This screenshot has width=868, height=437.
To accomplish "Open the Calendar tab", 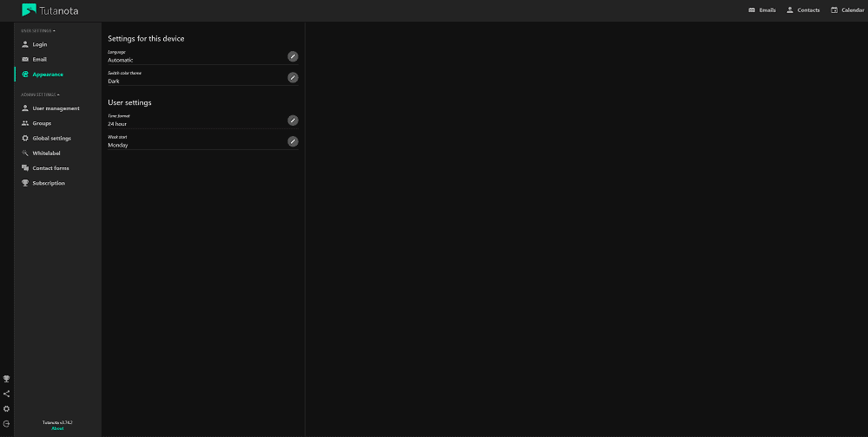I will point(847,10).
